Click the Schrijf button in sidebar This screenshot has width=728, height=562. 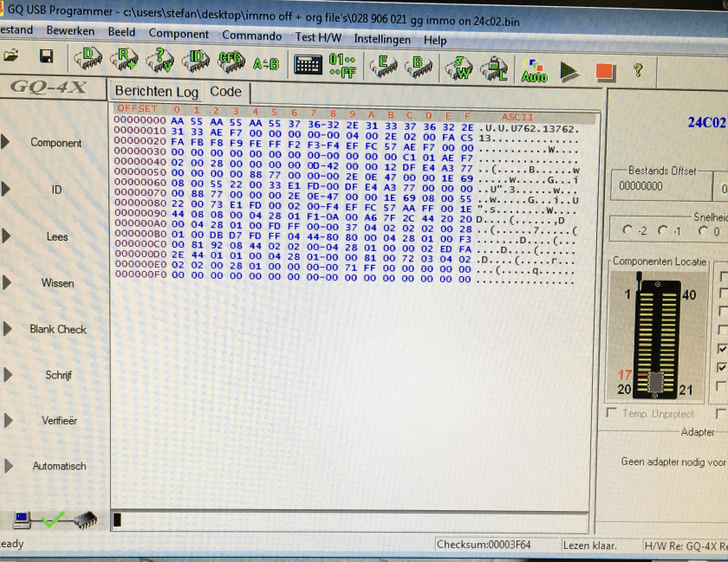(x=58, y=375)
